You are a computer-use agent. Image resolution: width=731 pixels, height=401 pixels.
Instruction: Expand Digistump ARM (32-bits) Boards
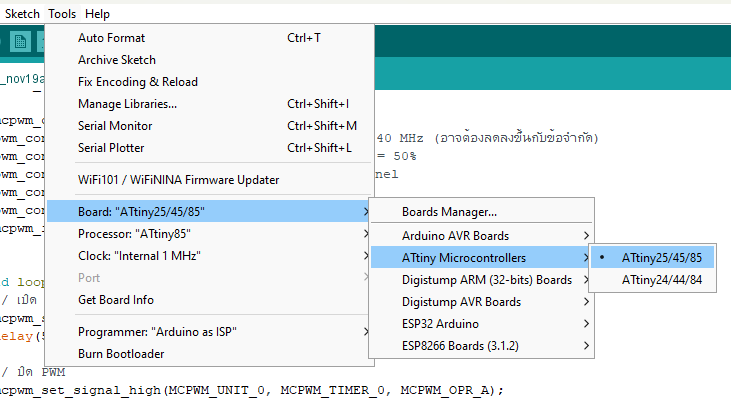pyautogui.click(x=482, y=279)
